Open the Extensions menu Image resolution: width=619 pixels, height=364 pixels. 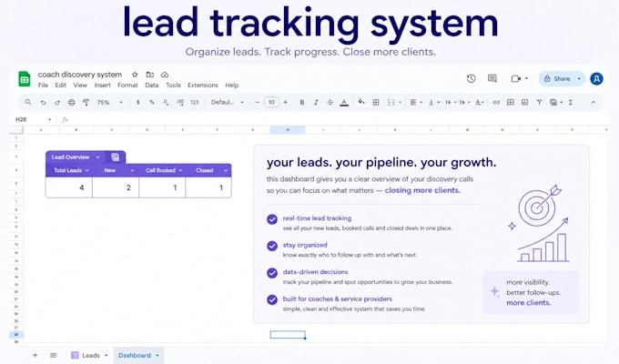pos(202,86)
